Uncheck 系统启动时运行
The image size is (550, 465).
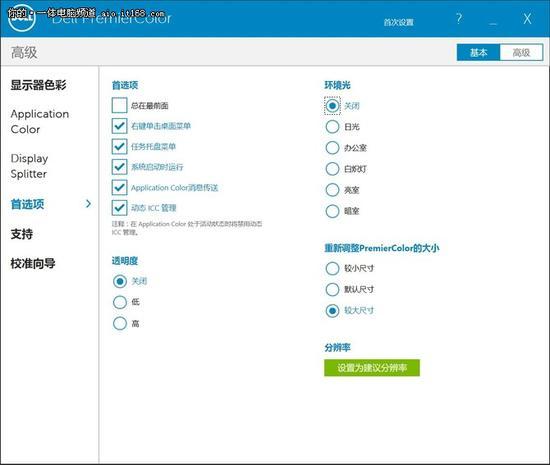pyautogui.click(x=119, y=167)
